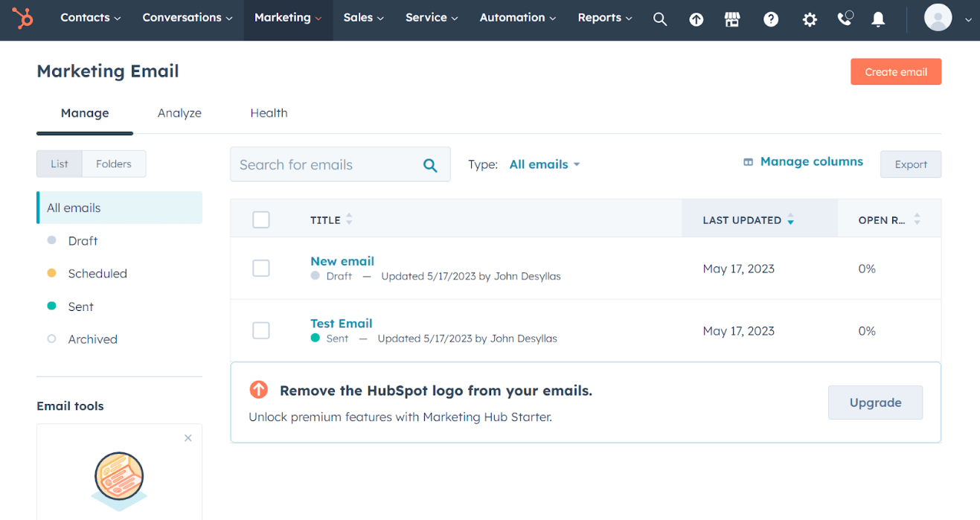Expand account menu chevron beside avatar
This screenshot has width=980, height=520.
(x=968, y=20)
